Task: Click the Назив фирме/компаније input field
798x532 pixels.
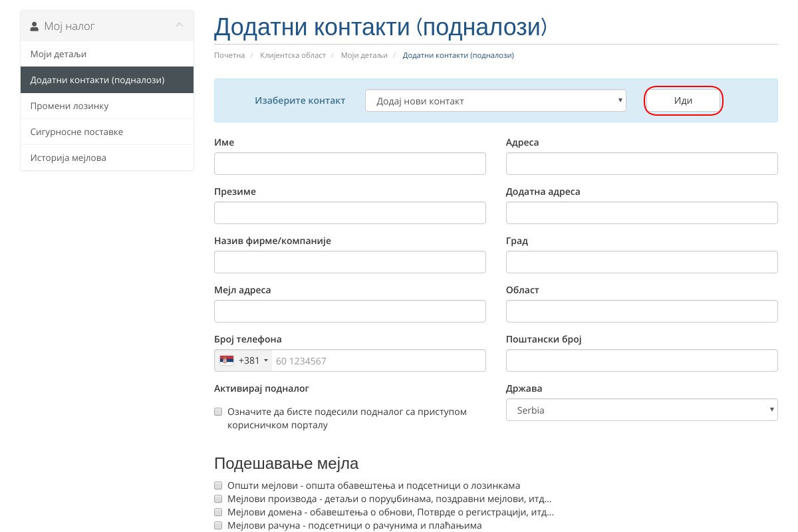Action: (350, 262)
